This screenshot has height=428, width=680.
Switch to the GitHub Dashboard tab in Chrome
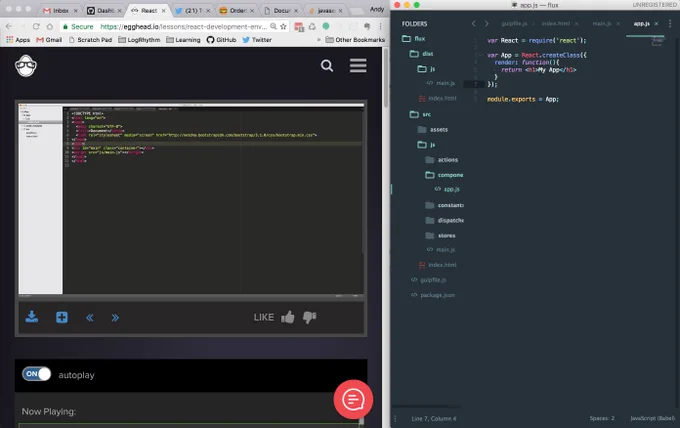[104, 10]
